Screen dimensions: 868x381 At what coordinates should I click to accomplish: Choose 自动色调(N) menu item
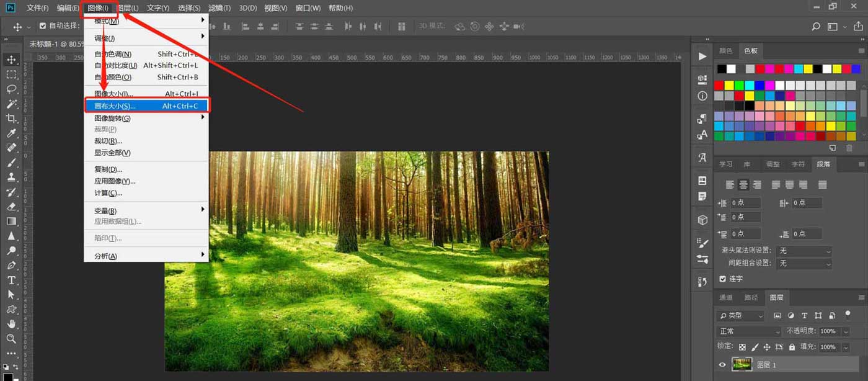146,55
